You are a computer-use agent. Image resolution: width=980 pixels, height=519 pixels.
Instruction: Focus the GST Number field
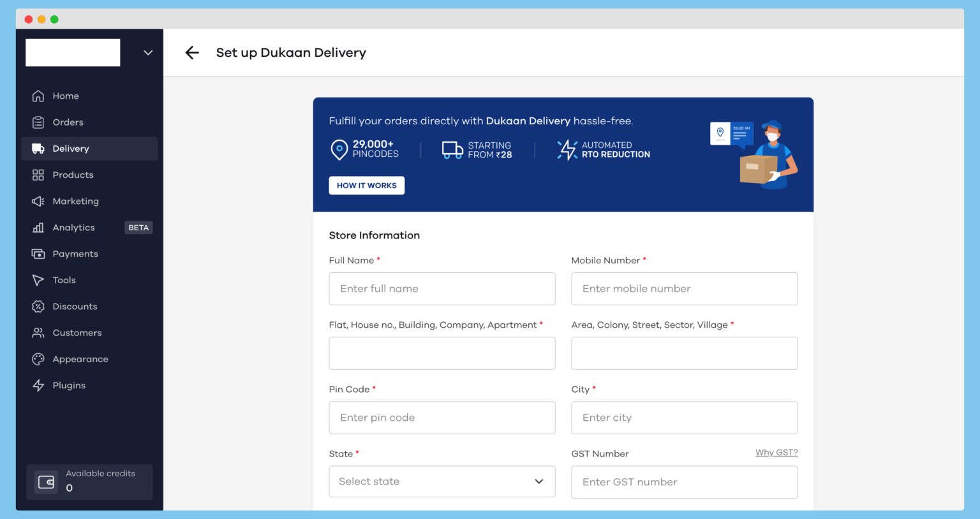click(685, 482)
